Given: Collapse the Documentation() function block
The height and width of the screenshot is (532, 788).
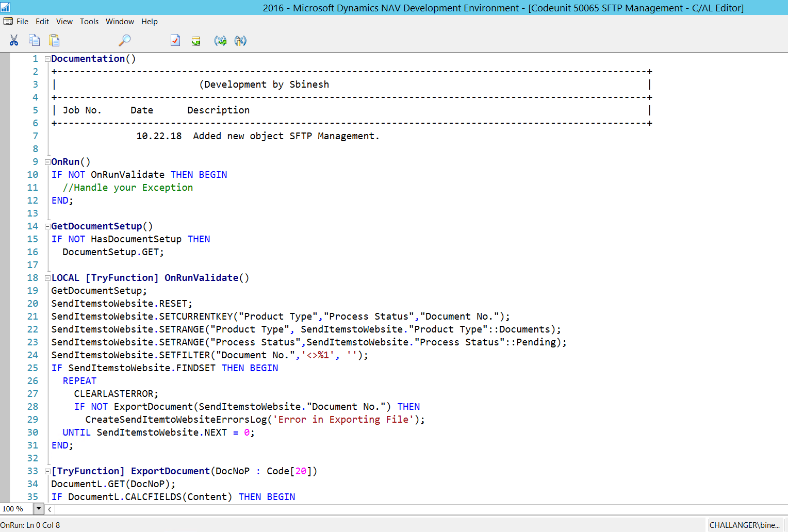Looking at the screenshot, I should [47, 59].
